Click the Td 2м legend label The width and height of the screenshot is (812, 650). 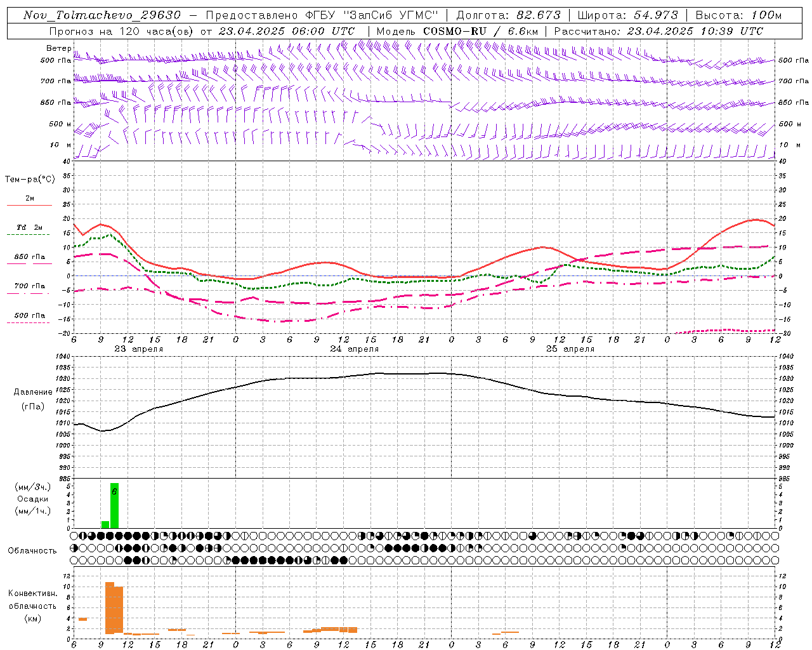30,227
